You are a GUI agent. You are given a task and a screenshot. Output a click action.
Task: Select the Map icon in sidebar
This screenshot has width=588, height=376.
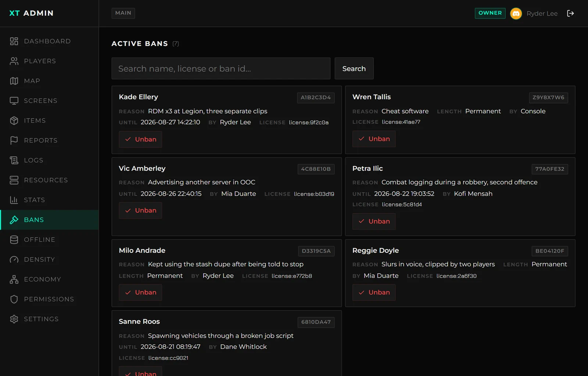(14, 81)
